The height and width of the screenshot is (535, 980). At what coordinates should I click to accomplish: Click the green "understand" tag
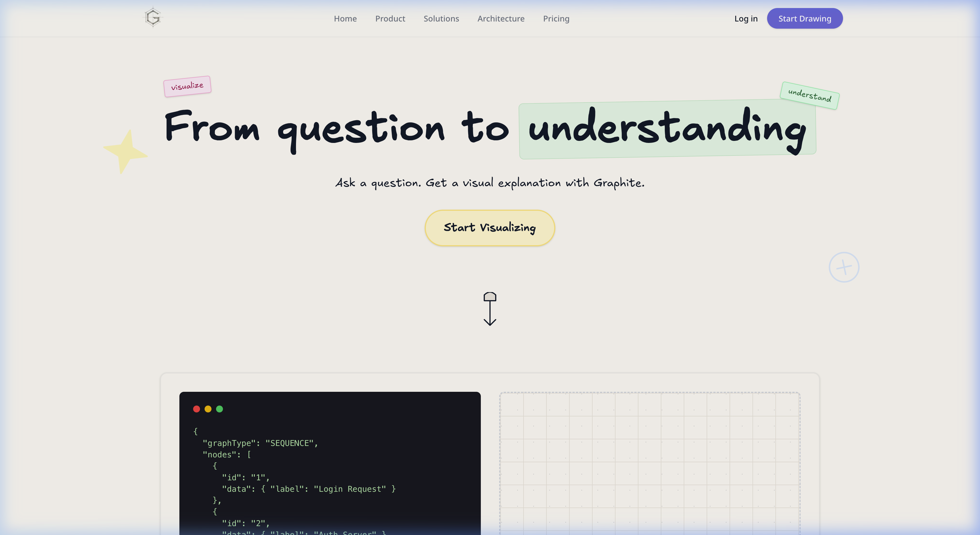(810, 95)
